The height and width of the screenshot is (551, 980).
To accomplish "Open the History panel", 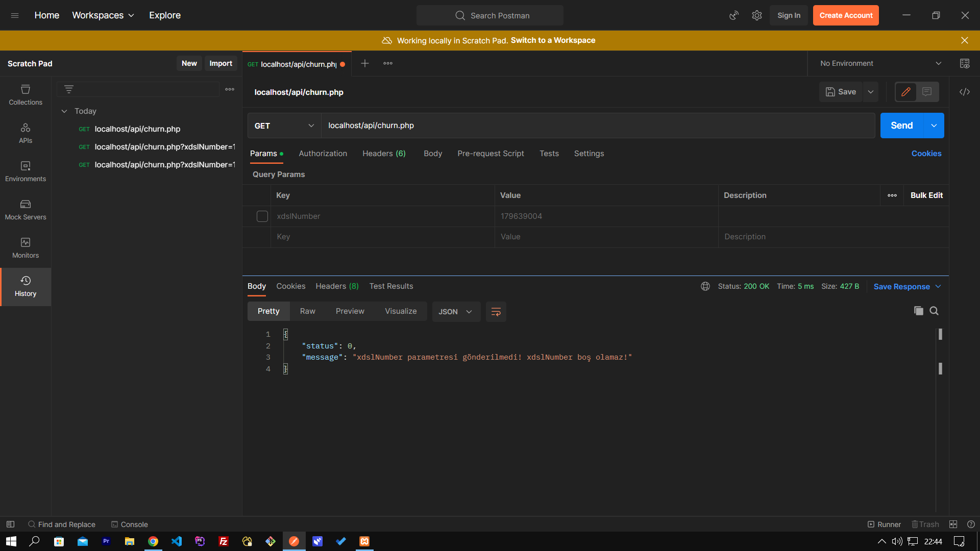I will 26,286.
